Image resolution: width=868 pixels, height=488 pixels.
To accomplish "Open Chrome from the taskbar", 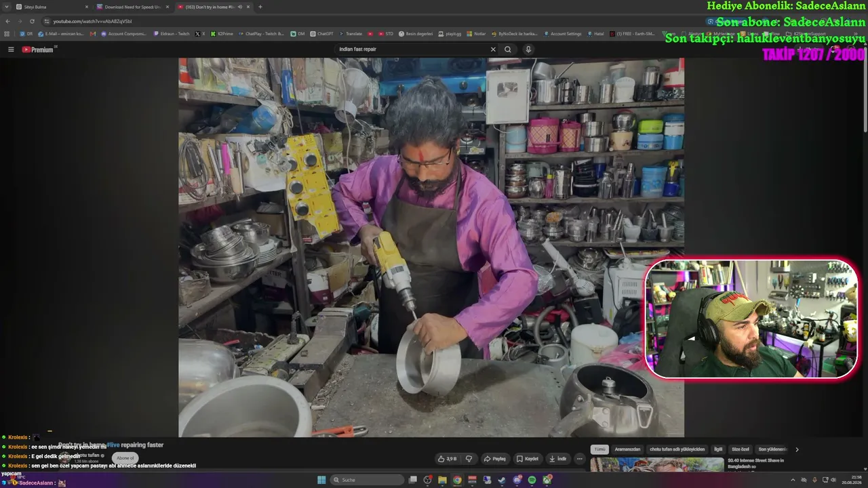I will coord(457,480).
